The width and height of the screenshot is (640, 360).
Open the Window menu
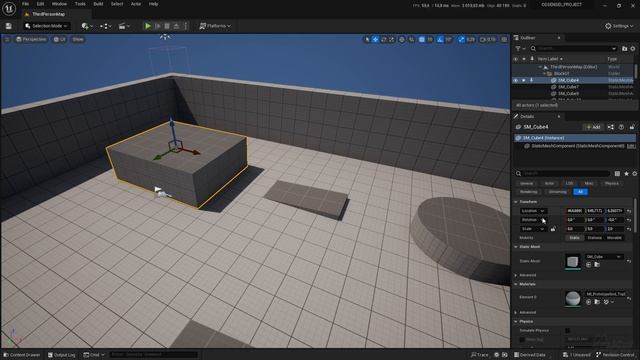point(59,4)
